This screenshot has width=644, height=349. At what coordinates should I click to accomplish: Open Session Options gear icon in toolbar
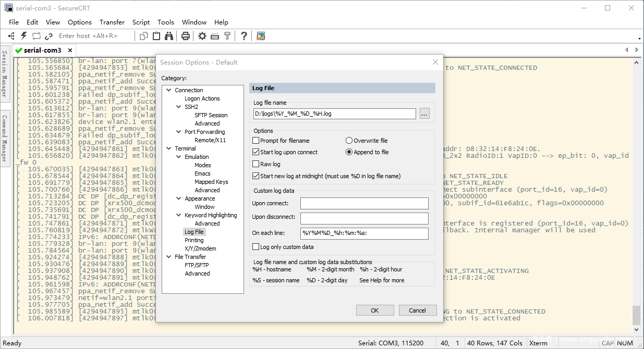(202, 36)
